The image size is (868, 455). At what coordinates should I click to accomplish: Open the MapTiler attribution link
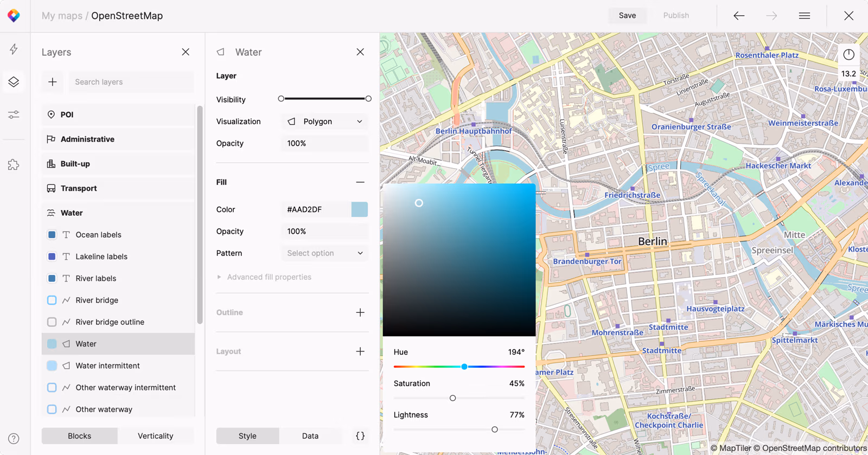point(731,448)
